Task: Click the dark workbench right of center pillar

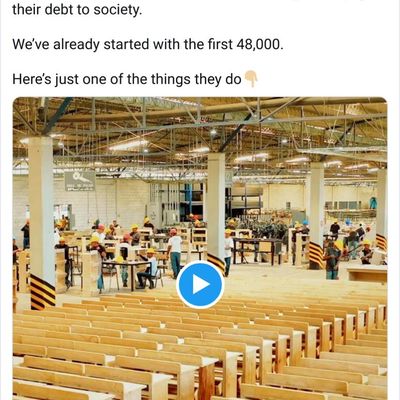Action: [258, 249]
